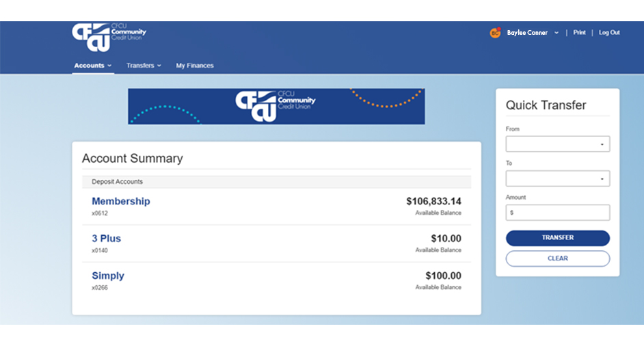This screenshot has height=346, width=644.
Task: Click the Membership balance $106,833.14
Action: pos(433,201)
